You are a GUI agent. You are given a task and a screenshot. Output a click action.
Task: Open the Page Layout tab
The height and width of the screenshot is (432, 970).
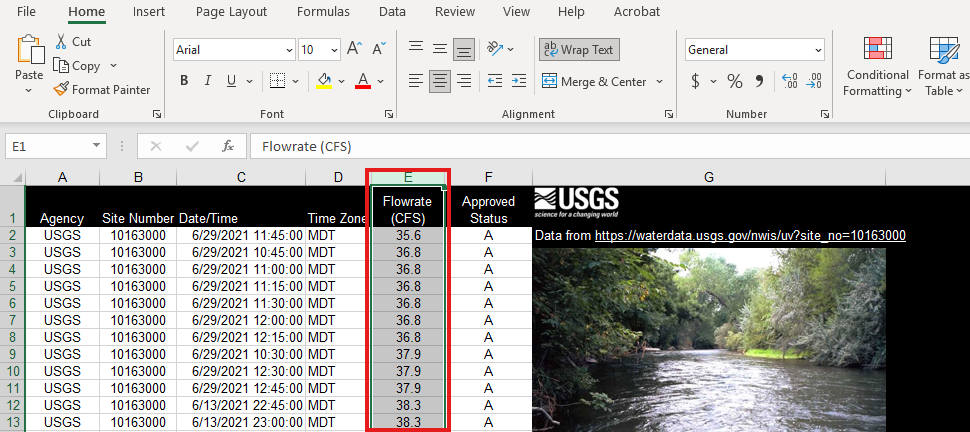(231, 12)
